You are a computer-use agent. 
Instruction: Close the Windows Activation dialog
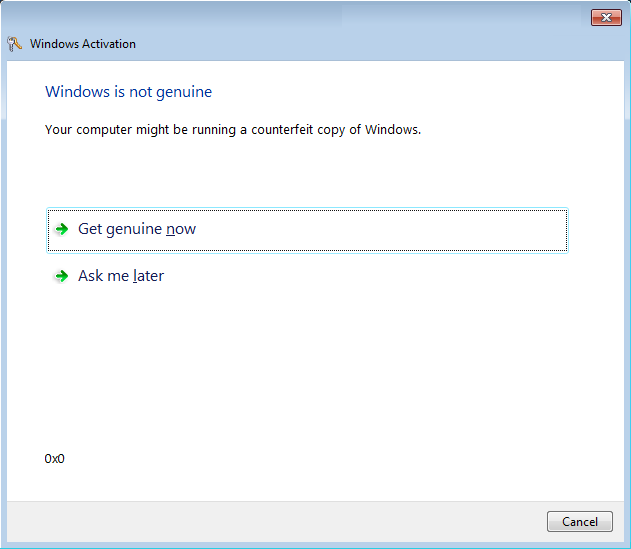606,17
